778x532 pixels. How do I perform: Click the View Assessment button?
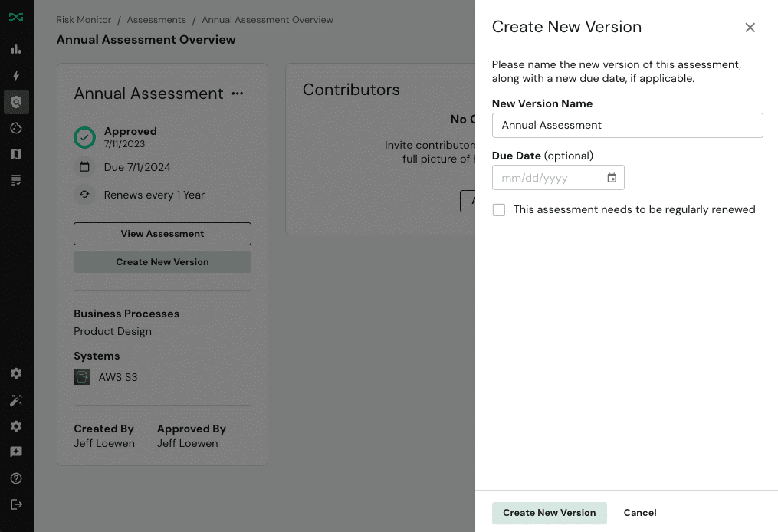[x=162, y=234]
